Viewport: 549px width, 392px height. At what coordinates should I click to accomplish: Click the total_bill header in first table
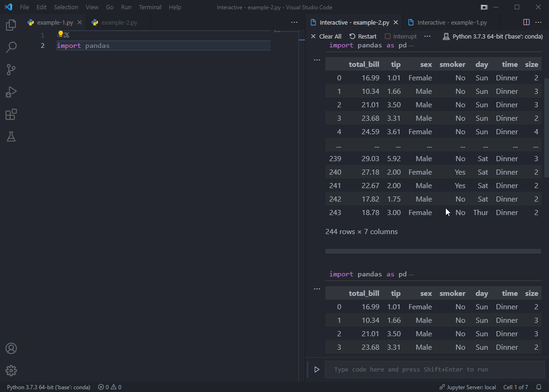point(364,65)
